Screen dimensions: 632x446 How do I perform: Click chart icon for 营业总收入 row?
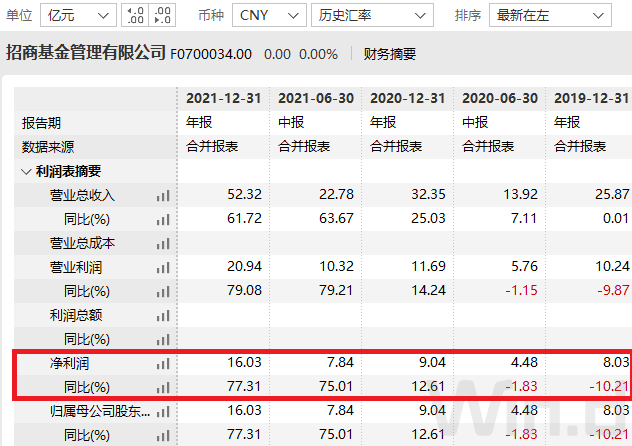tap(163, 196)
